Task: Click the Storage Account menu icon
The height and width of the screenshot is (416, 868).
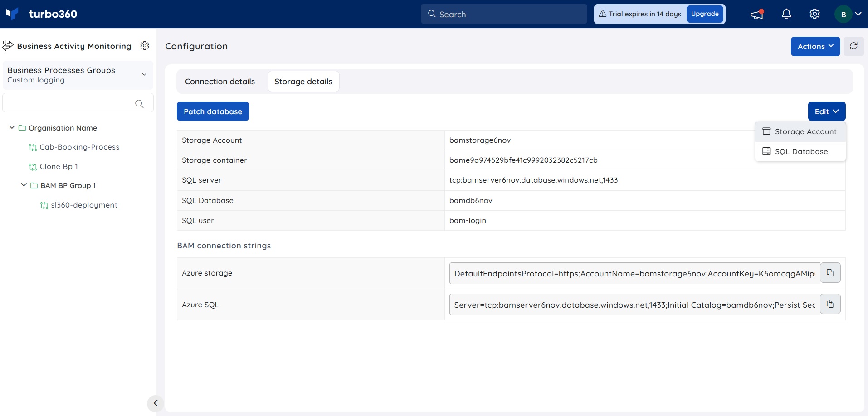Action: pyautogui.click(x=766, y=131)
